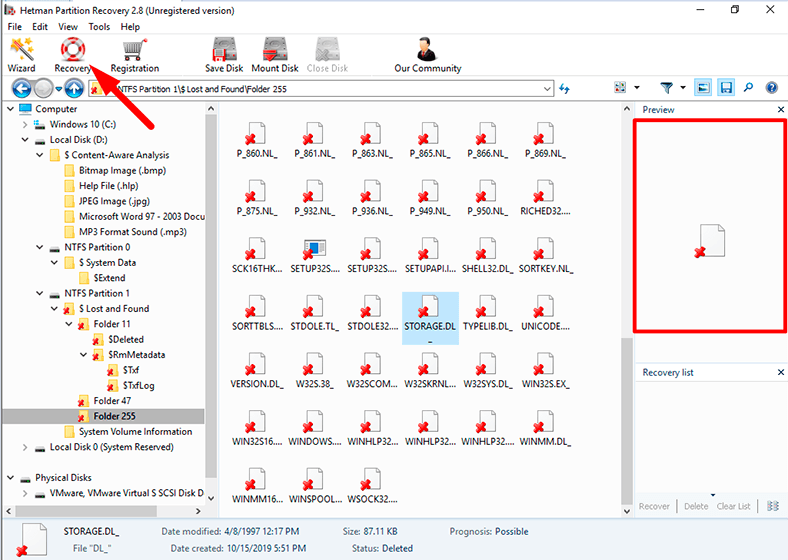Open the search magnifier icon
This screenshot has height=560, width=788.
pyautogui.click(x=748, y=88)
